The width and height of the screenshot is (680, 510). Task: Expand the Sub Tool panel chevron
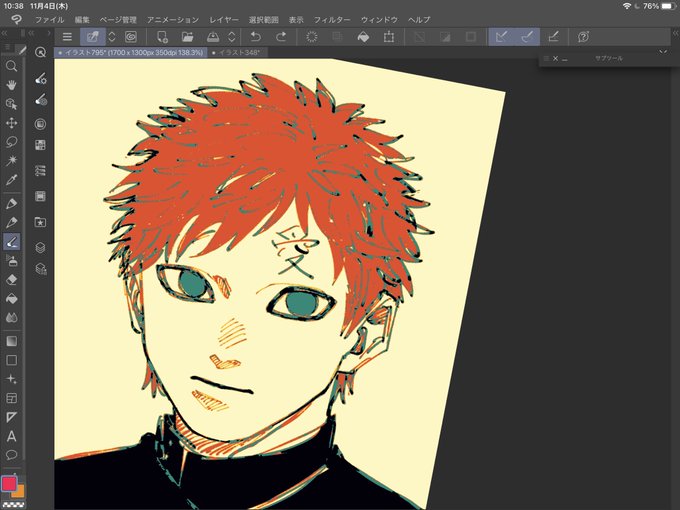point(663,52)
